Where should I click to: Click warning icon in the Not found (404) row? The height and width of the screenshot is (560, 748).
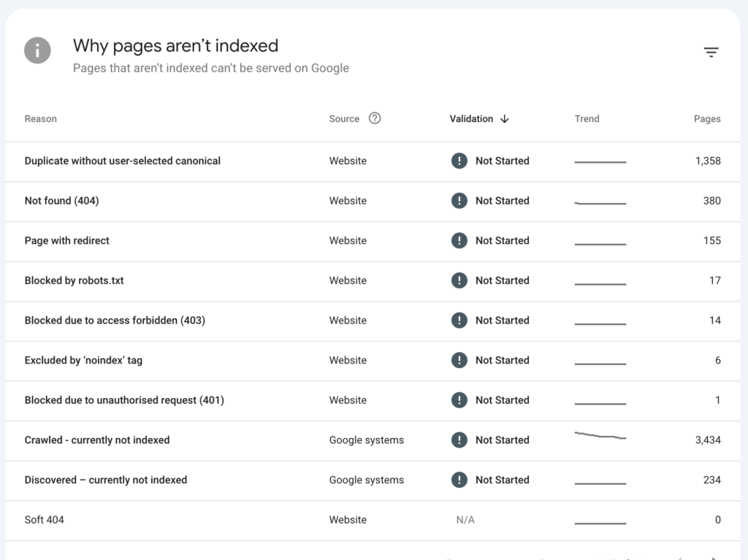pyautogui.click(x=459, y=201)
